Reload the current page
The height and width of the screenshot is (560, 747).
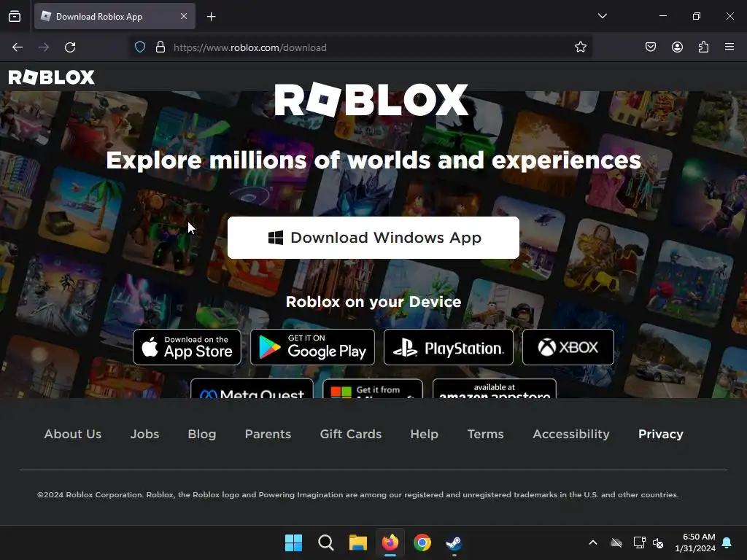[x=70, y=47]
